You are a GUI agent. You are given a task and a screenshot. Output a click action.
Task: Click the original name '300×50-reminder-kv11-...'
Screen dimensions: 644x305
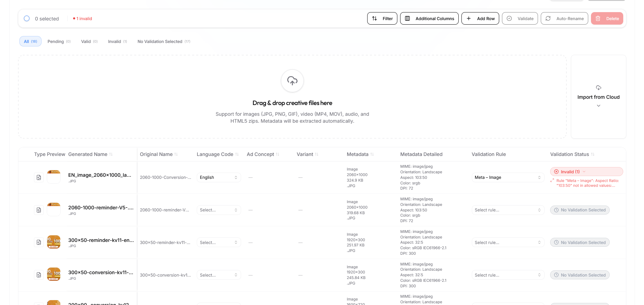(165, 243)
